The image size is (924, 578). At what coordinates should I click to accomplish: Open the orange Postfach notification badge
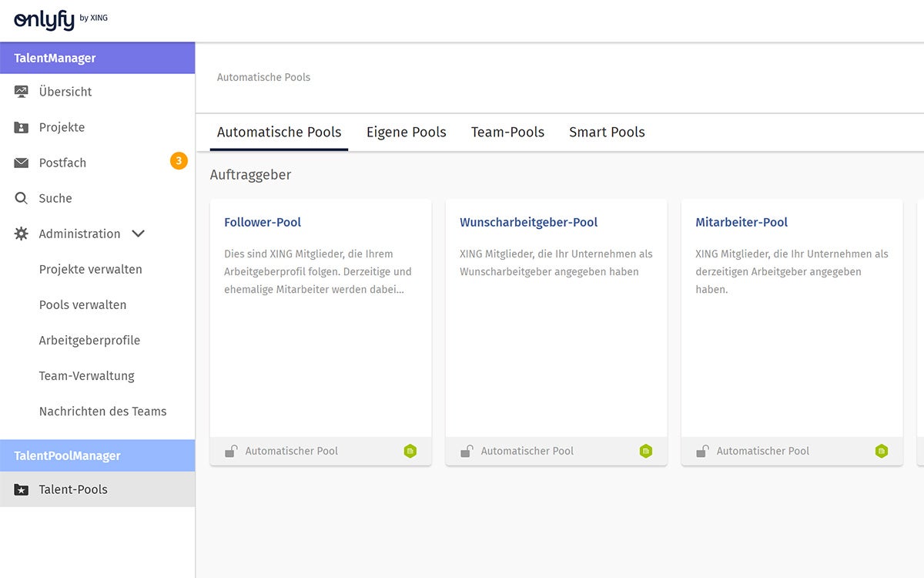point(179,161)
